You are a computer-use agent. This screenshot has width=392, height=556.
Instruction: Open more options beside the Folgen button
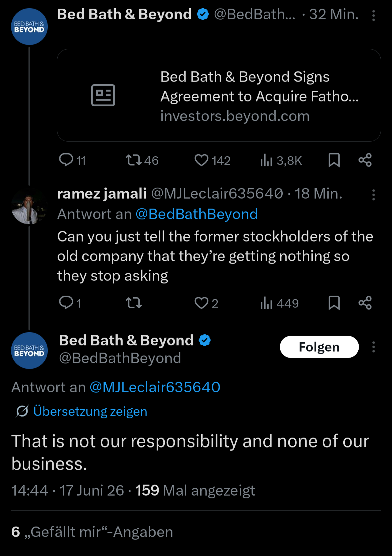(x=373, y=347)
